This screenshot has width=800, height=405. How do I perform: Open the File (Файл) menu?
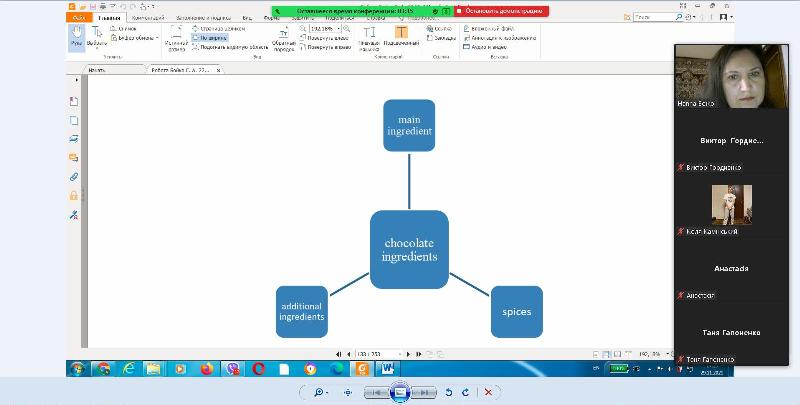pyautogui.click(x=79, y=18)
